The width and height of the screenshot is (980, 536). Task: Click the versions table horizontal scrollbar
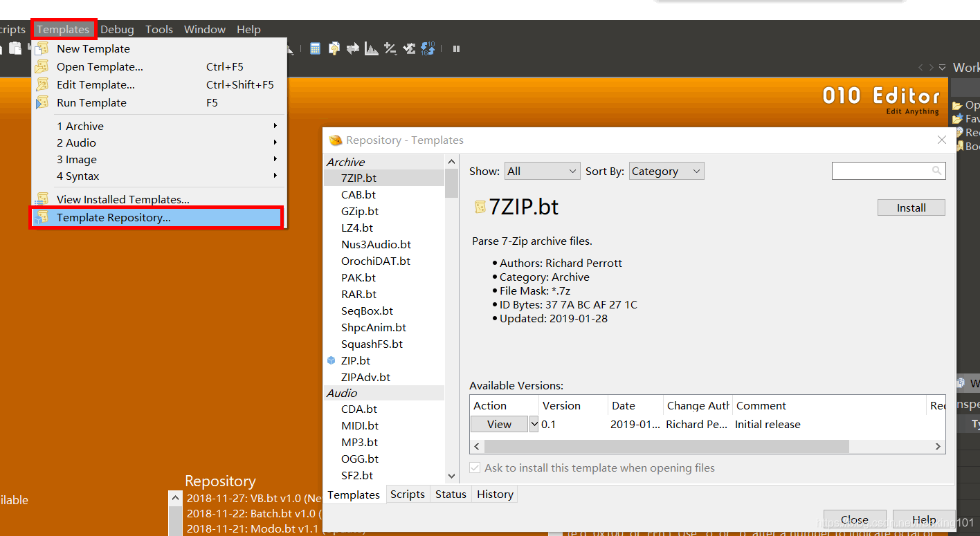click(665, 446)
